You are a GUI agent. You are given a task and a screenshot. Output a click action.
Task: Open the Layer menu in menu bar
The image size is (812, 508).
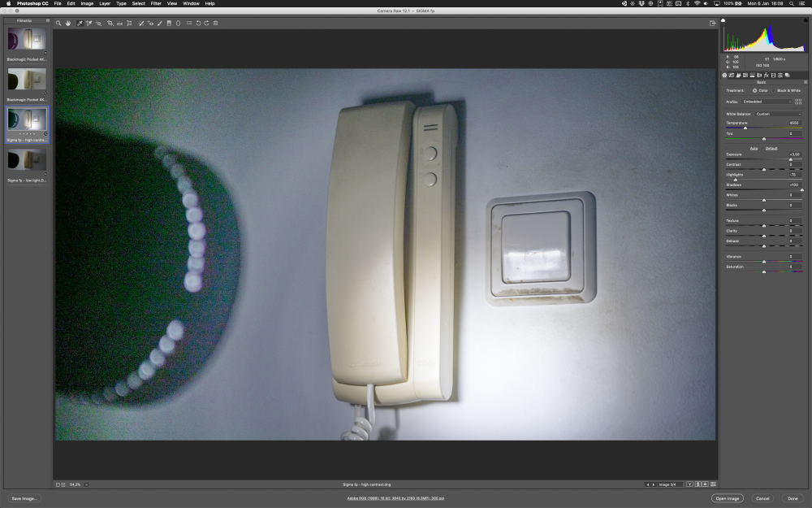pos(105,3)
